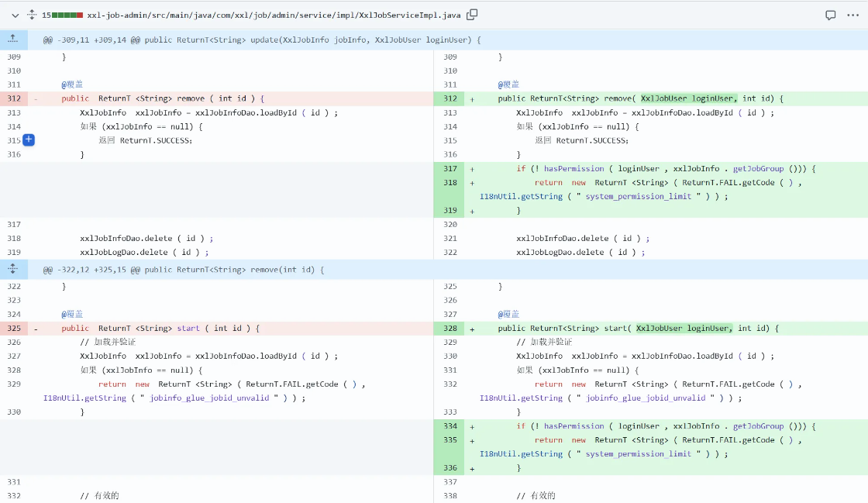Click the hunk header for remove(int id)
This screenshot has height=503, width=868.
coord(184,270)
